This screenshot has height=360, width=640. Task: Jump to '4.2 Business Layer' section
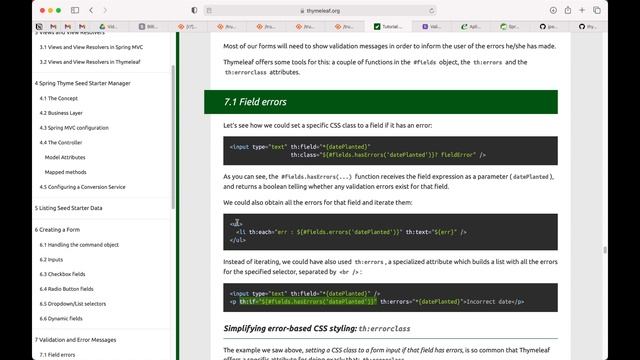tap(61, 113)
